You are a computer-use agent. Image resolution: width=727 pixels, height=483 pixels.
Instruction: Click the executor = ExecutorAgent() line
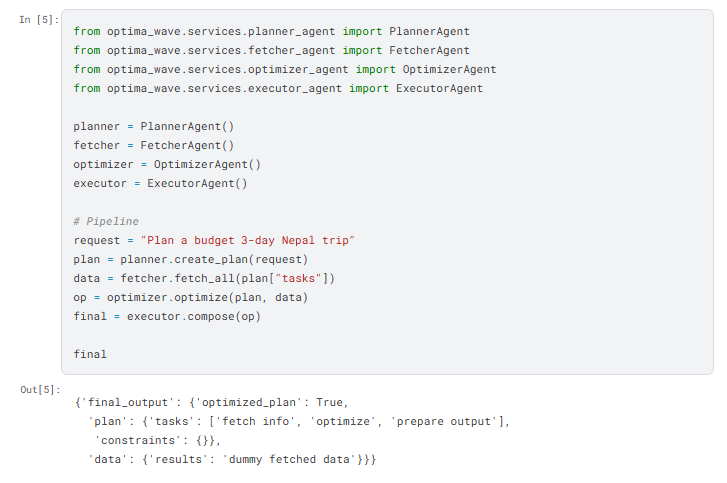[x=160, y=183]
